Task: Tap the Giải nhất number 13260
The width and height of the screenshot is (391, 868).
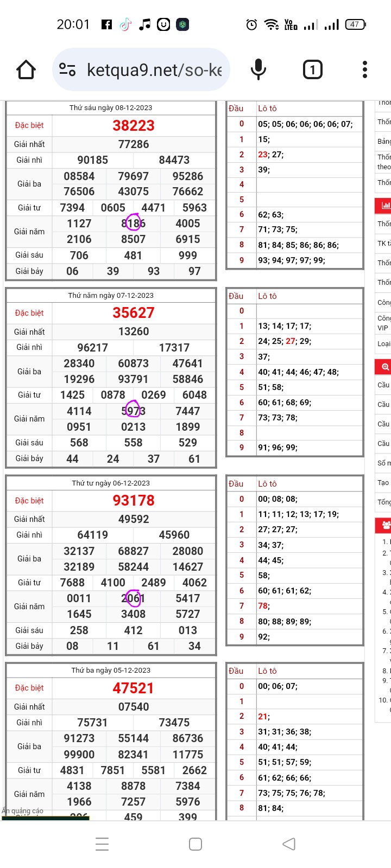Action: click(134, 331)
